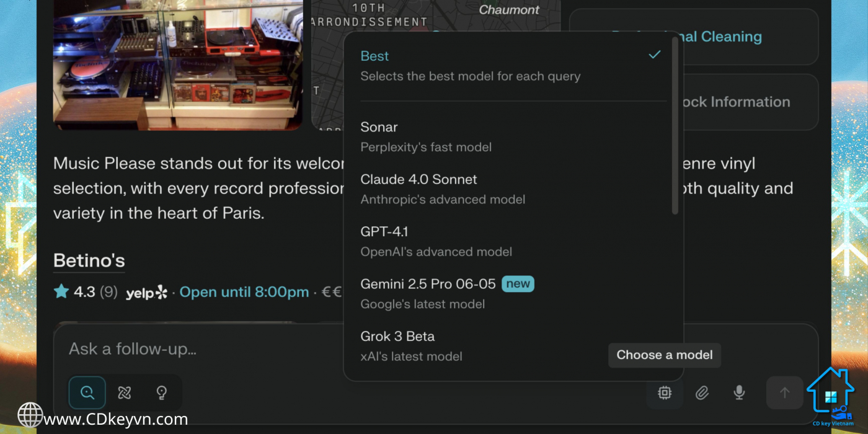Click the checkmark next to Best

click(x=655, y=55)
